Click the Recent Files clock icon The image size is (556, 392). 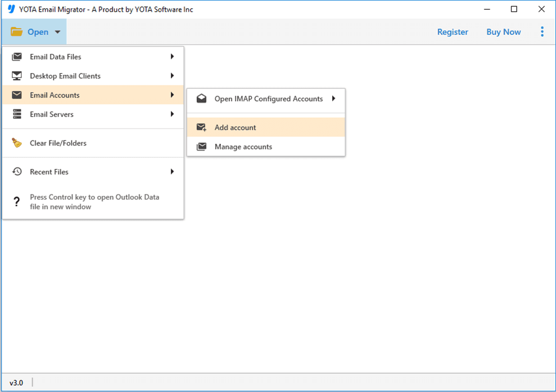17,171
